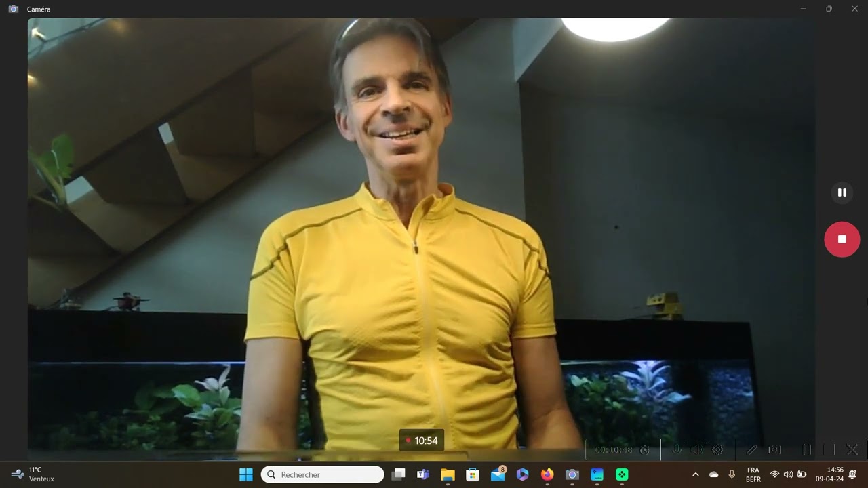Launch Microsoft Store from the taskbar

pyautogui.click(x=473, y=474)
